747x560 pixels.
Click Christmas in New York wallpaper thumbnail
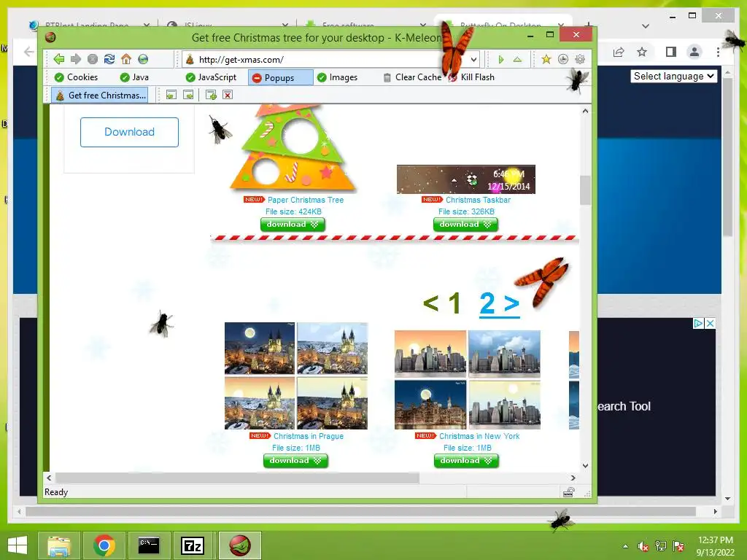click(468, 379)
